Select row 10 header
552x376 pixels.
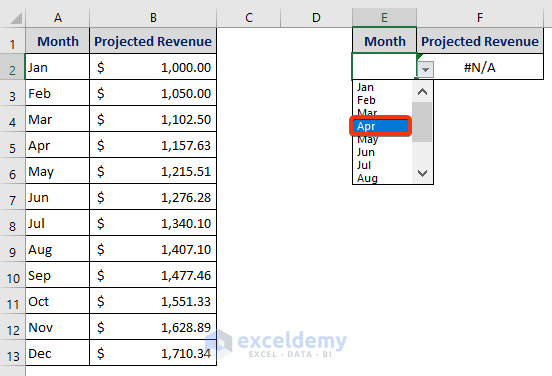pyautogui.click(x=12, y=275)
